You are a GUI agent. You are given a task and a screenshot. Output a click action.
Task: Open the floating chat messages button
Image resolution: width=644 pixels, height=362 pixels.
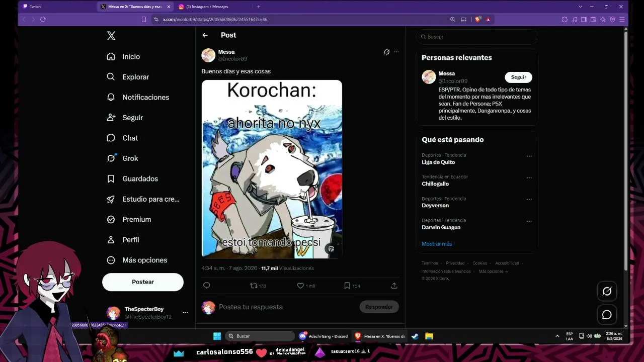click(x=607, y=315)
